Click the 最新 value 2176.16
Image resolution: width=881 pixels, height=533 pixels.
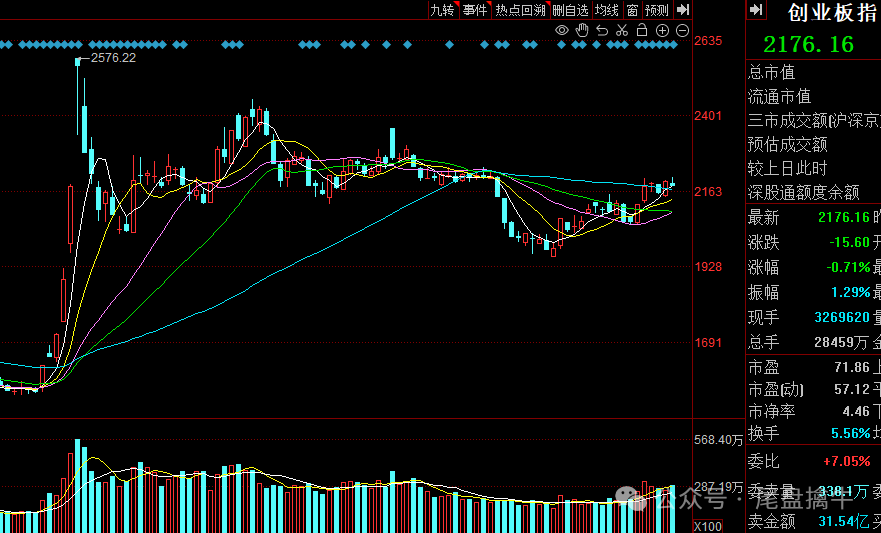(844, 217)
